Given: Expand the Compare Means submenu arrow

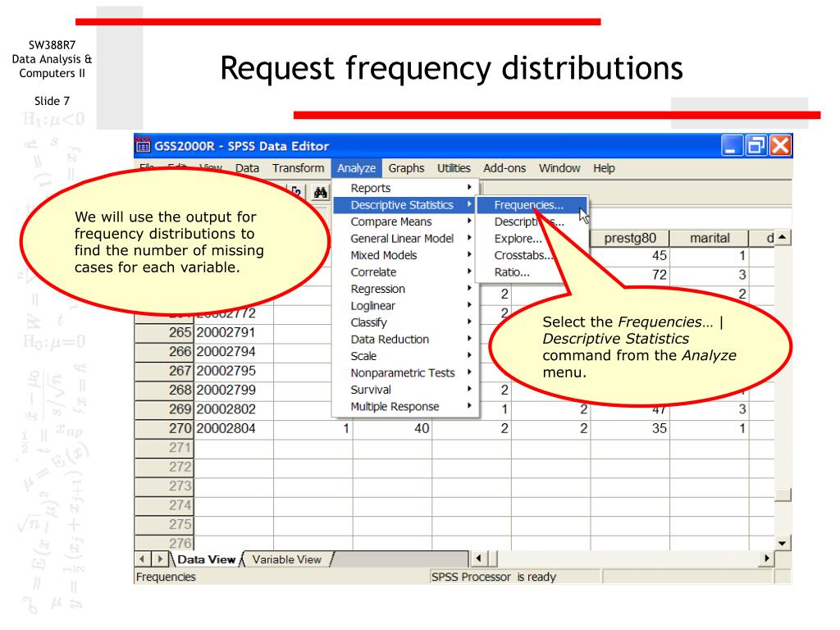Looking at the screenshot, I should point(469,221).
